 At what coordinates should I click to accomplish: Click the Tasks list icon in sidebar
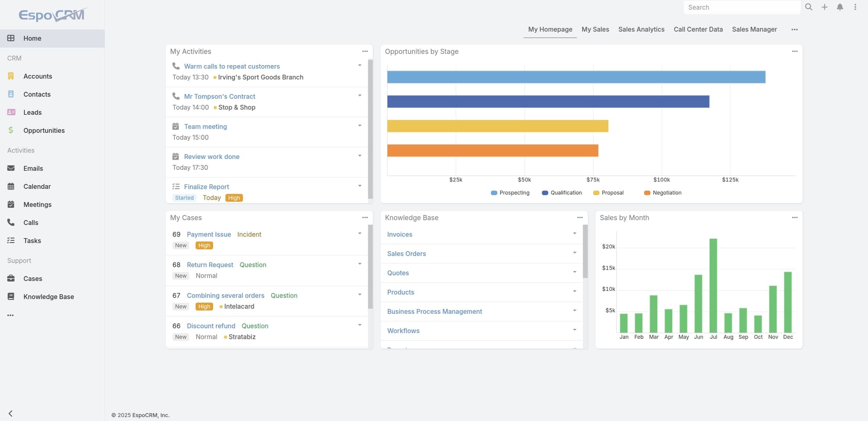click(11, 241)
